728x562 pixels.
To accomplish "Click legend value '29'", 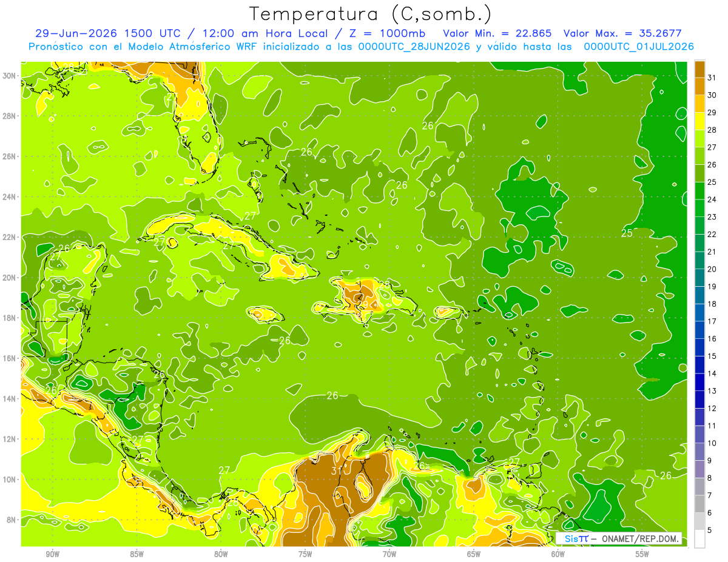I will click(x=712, y=113).
